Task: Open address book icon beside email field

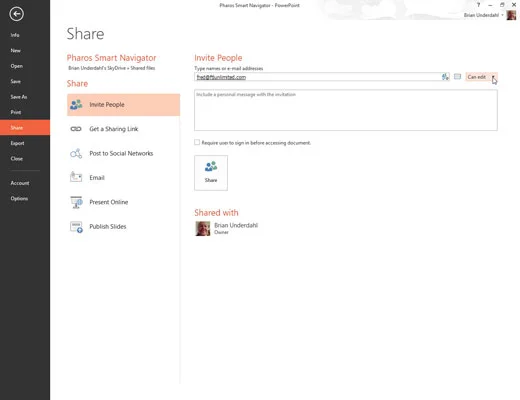Action: click(457, 77)
